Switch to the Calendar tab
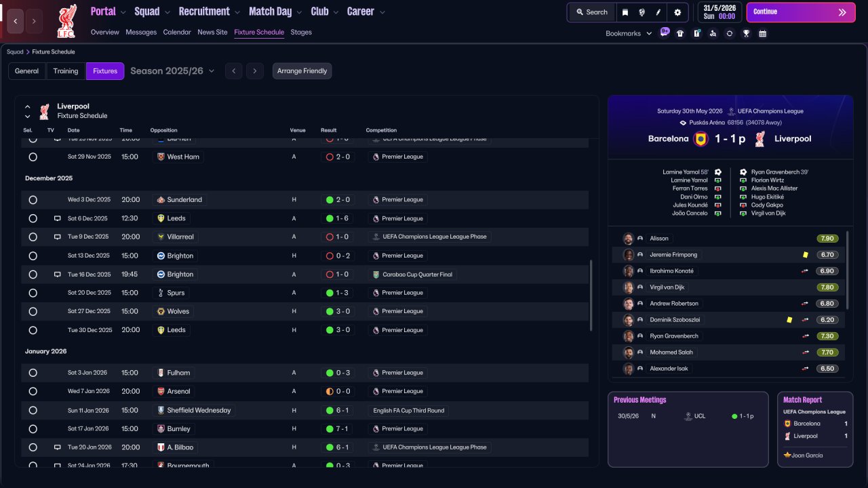The width and height of the screenshot is (868, 488). click(177, 32)
